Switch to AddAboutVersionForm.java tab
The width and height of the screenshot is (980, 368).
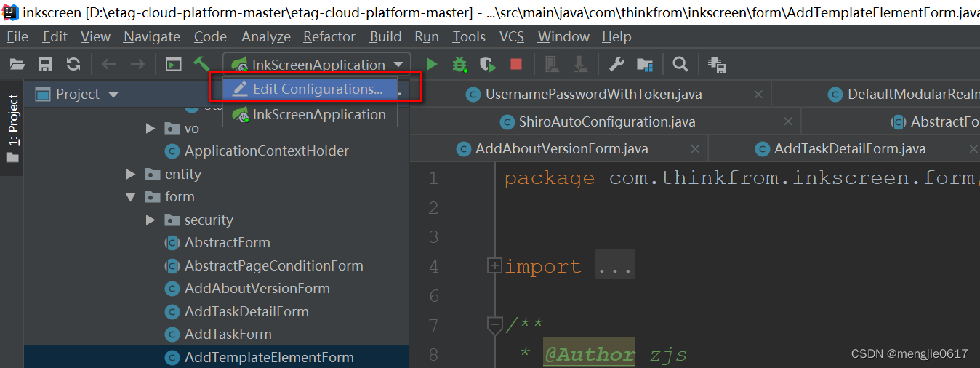pos(562,149)
